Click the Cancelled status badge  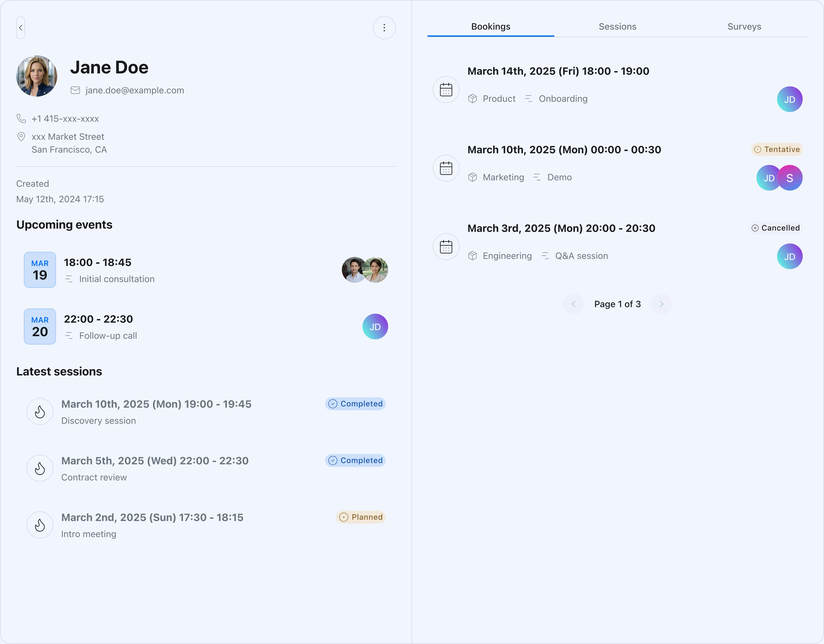(775, 228)
